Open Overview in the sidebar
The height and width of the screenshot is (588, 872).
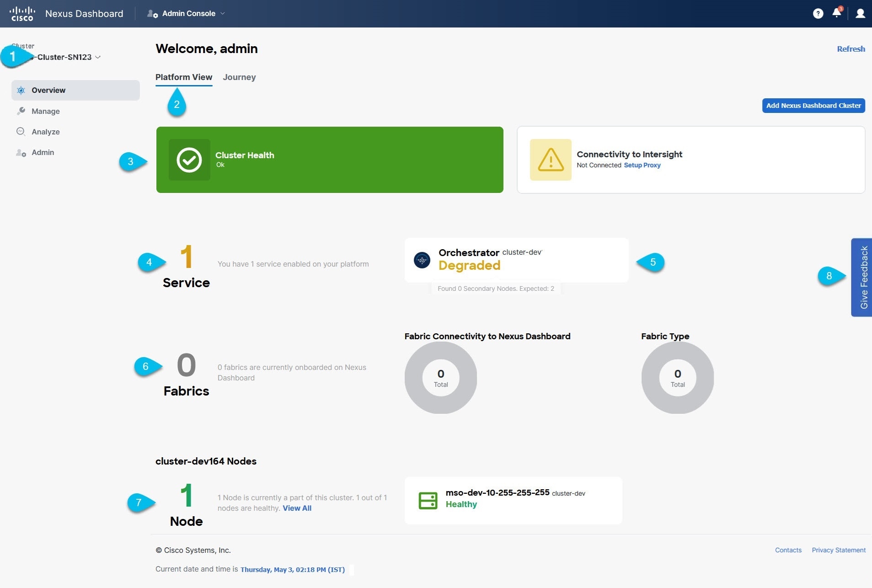tap(75, 91)
